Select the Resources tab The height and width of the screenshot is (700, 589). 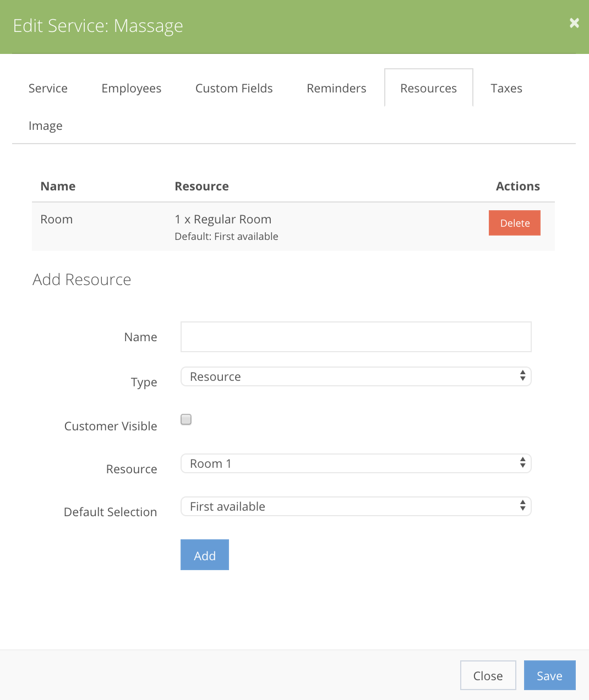point(428,88)
